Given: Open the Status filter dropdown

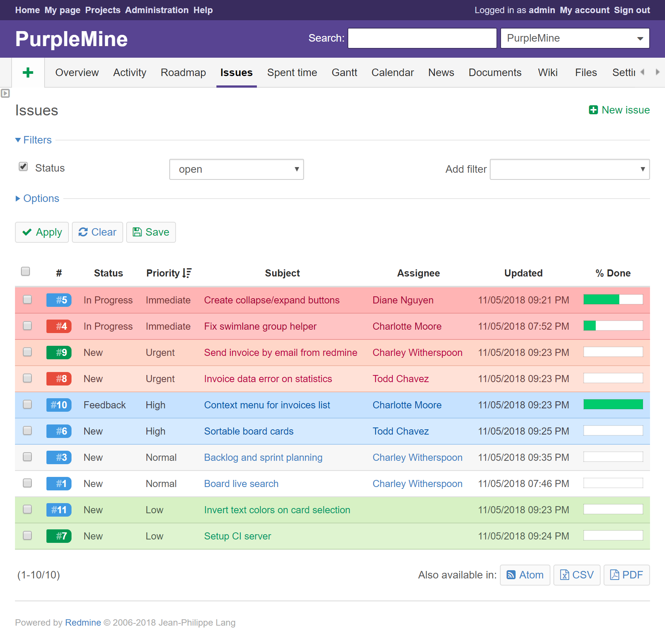Looking at the screenshot, I should click(236, 169).
